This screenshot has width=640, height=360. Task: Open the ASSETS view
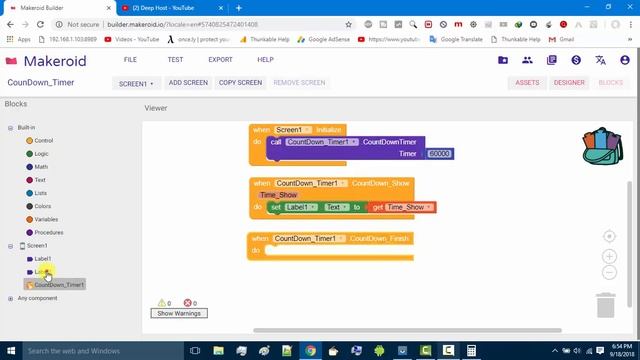(x=527, y=82)
